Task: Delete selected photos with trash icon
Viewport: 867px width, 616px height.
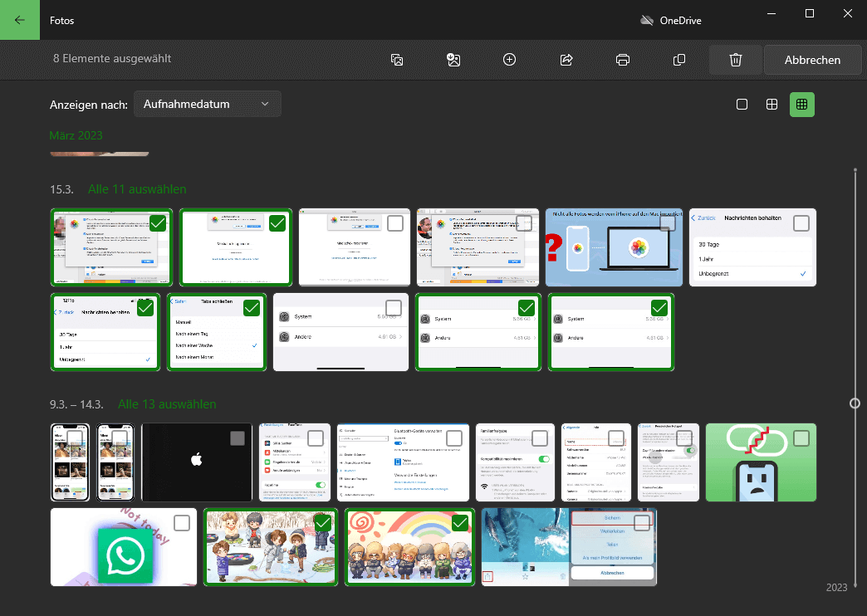Action: coord(735,60)
